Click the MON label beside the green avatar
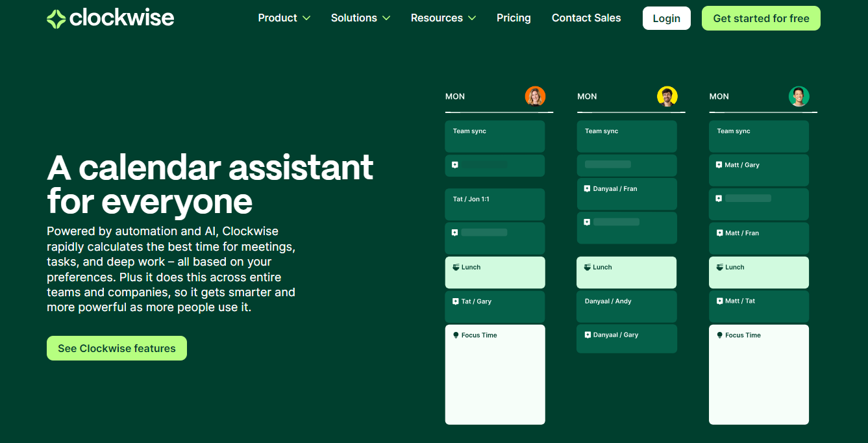Image resolution: width=868 pixels, height=443 pixels. click(x=719, y=96)
